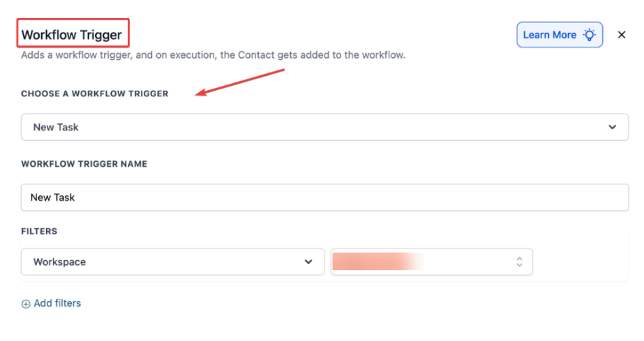Screen dimensions: 644x341
Task: Click the chevron arrow on the New Task trigger dropdown
Action: click(x=613, y=128)
